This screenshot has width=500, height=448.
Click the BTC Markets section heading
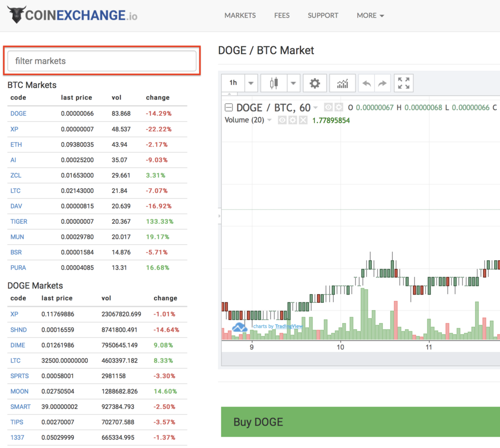tap(32, 85)
